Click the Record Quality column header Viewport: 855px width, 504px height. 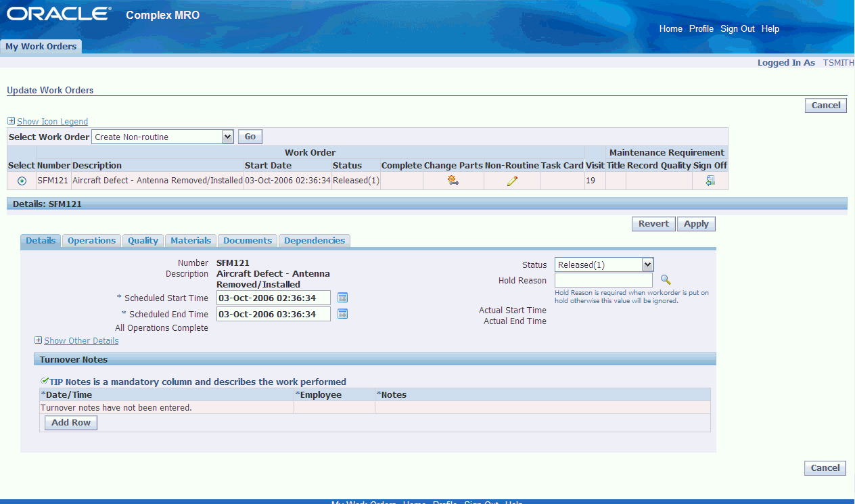click(x=659, y=165)
